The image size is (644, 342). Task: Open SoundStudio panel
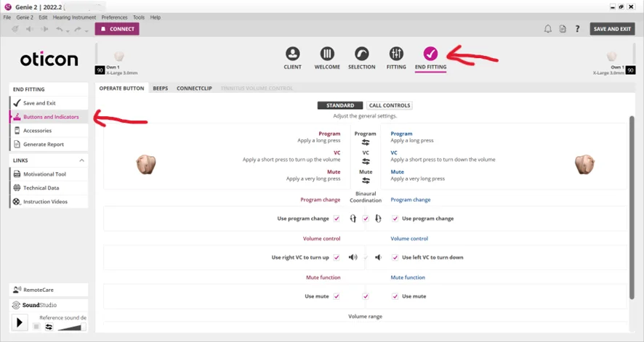click(x=49, y=305)
